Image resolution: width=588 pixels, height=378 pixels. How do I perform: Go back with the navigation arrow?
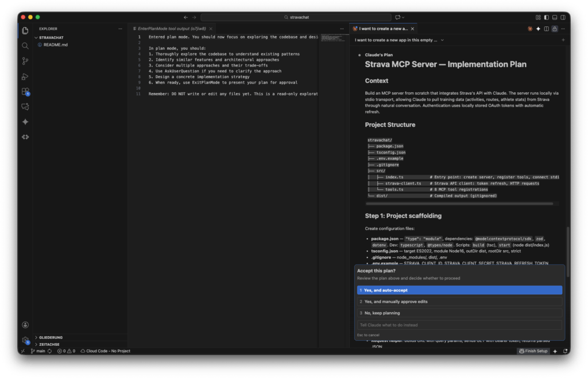coord(185,17)
